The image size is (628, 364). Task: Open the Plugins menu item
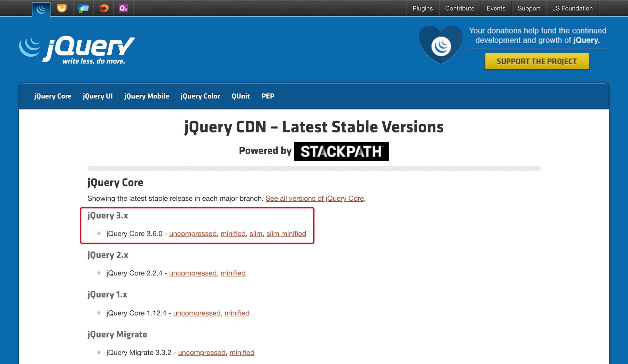(x=422, y=9)
